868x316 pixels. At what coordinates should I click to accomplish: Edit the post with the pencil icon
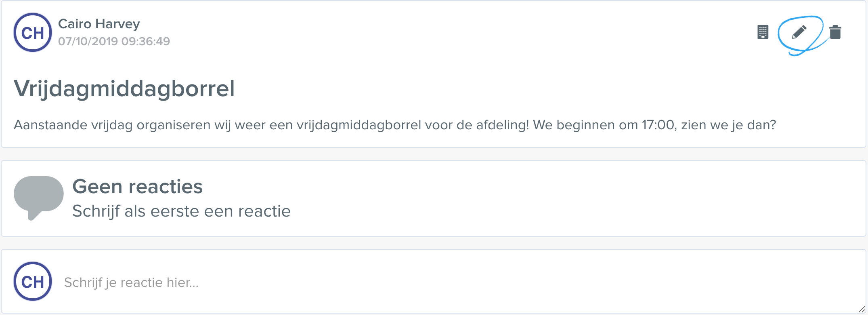tap(799, 32)
